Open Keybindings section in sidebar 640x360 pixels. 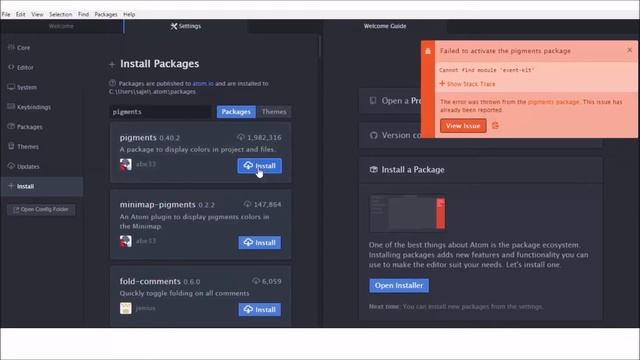click(x=34, y=107)
